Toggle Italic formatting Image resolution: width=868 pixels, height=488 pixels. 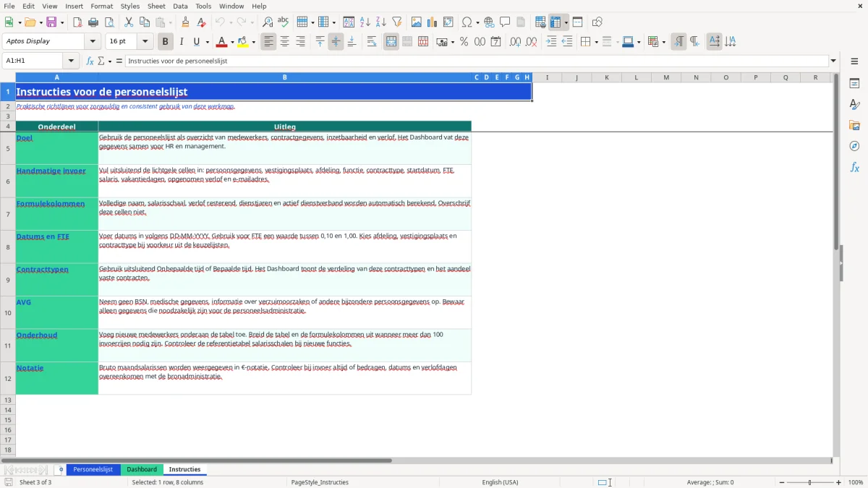[x=182, y=42]
